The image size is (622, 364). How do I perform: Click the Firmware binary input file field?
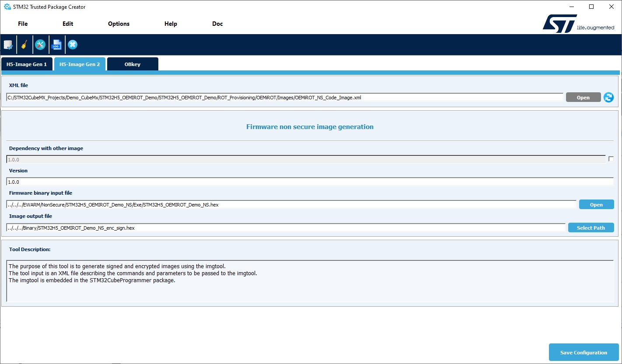[x=291, y=205]
